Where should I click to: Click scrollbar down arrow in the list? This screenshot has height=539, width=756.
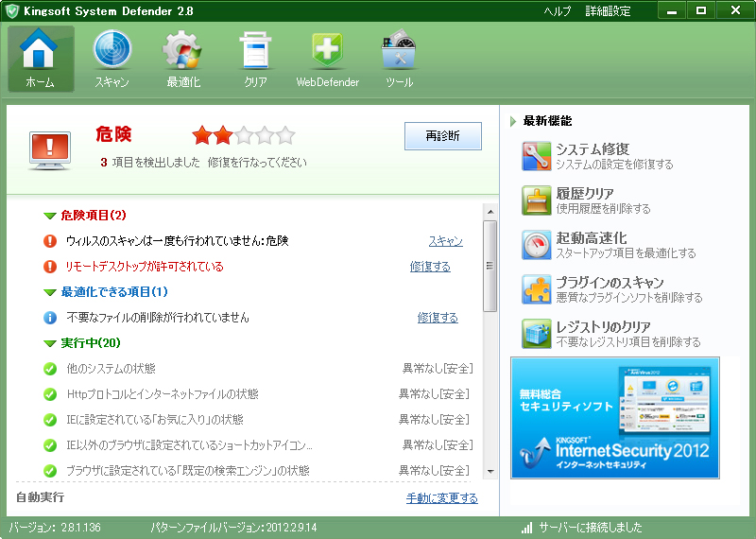point(490,472)
